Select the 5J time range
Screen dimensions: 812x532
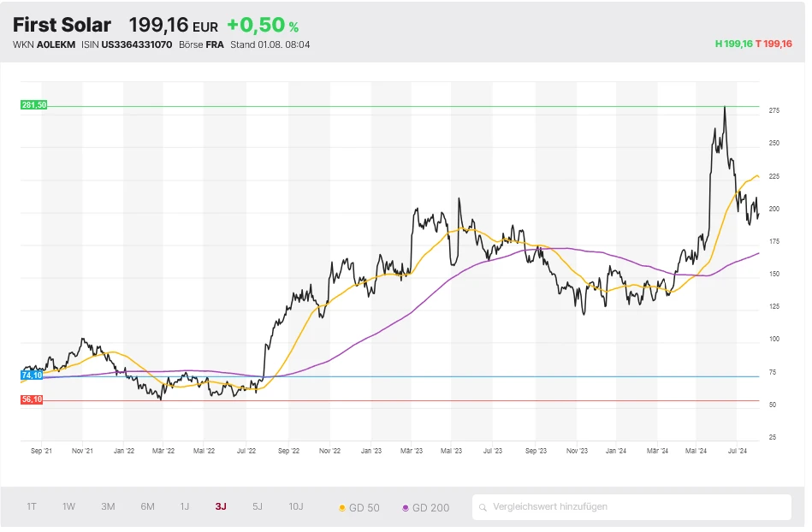pos(258,506)
